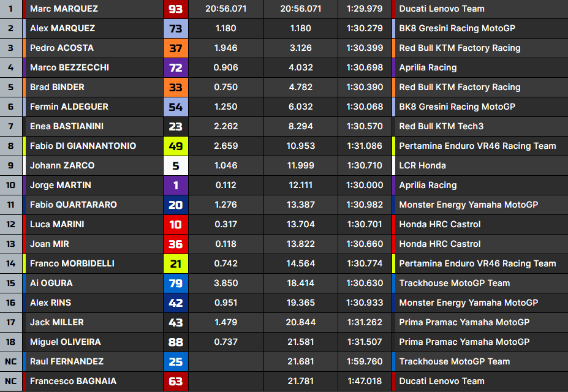Click Trackhouse MotoGP Team in Raul Fernandez row
The image size is (568, 392).
[454, 362]
